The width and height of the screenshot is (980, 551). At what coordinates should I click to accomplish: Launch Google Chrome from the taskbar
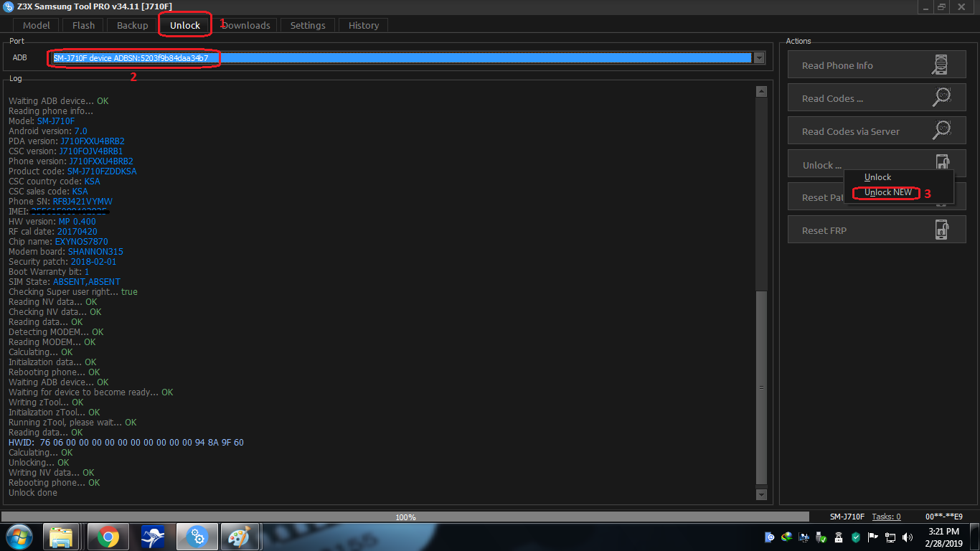click(x=108, y=537)
